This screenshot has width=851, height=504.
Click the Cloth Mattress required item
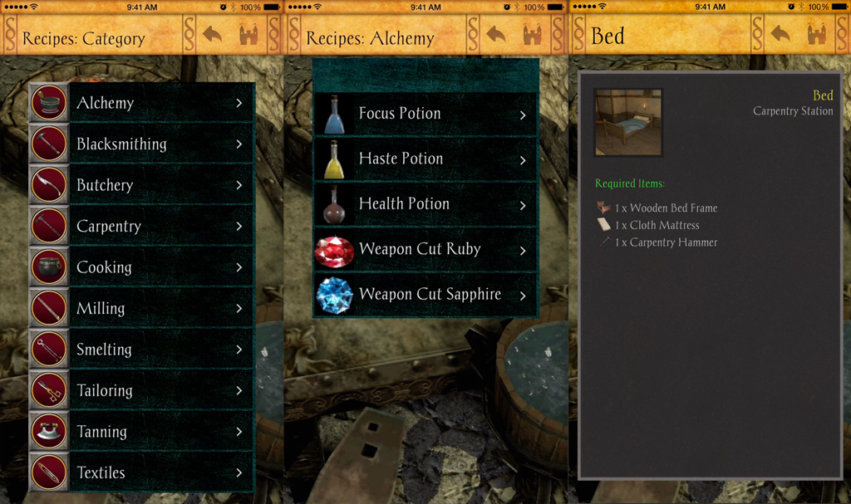coord(648,225)
